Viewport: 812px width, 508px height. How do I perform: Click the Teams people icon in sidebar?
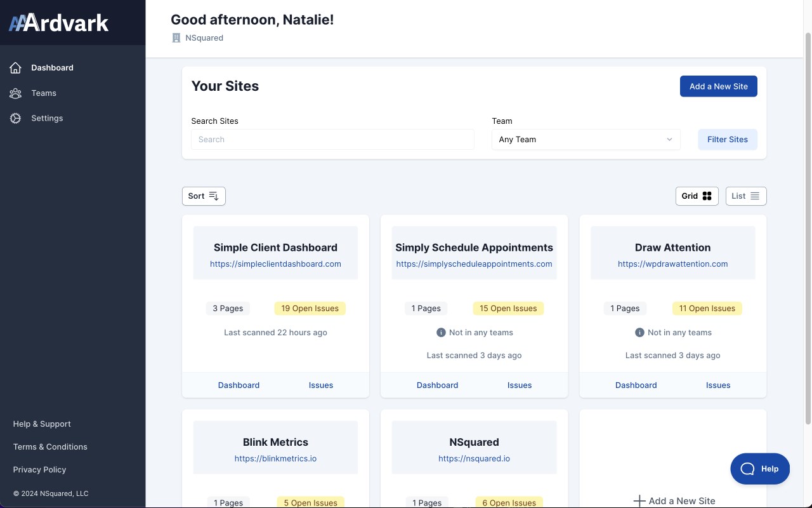coord(16,93)
